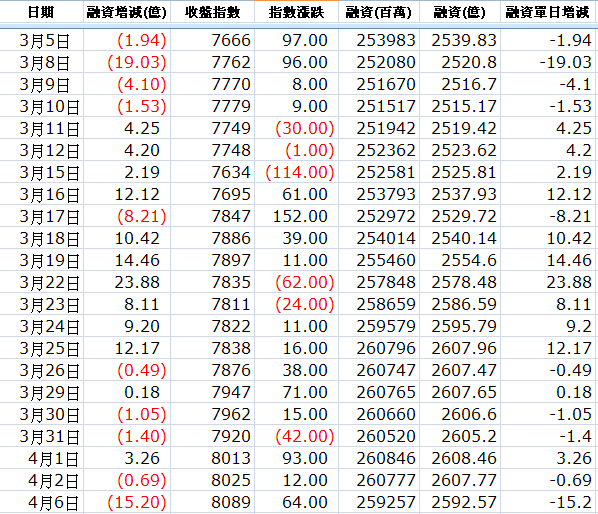Select the 指數漲跌 column header
Image resolution: width=598 pixels, height=514 pixels.
[x=296, y=13]
